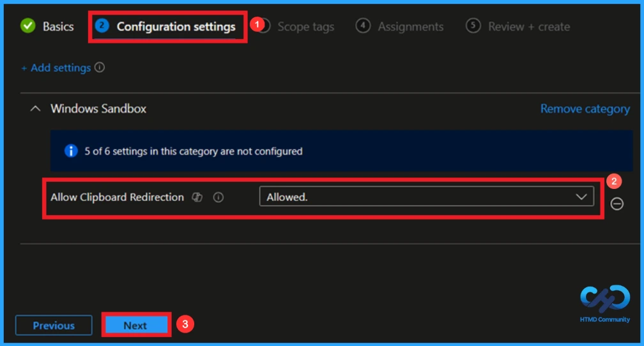644x346 pixels.
Task: Click the Allow Clipboard Redirection label
Action: 117,197
